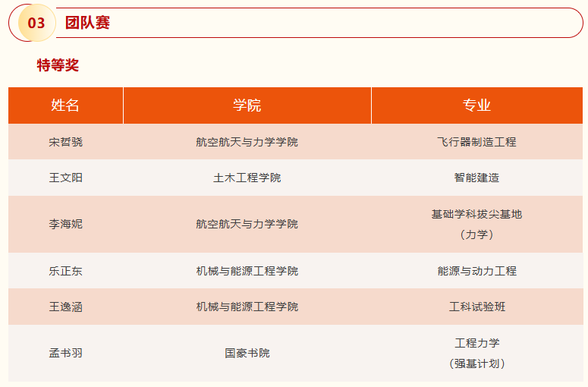The height and width of the screenshot is (387, 588).
Task: Click 工程力学 major in last row
Action: (x=476, y=343)
